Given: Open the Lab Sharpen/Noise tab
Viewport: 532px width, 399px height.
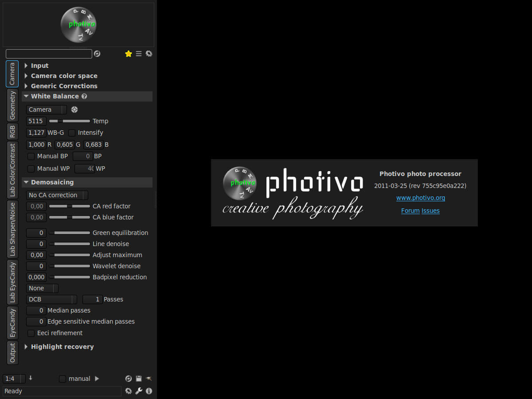Looking at the screenshot, I should [x=12, y=229].
